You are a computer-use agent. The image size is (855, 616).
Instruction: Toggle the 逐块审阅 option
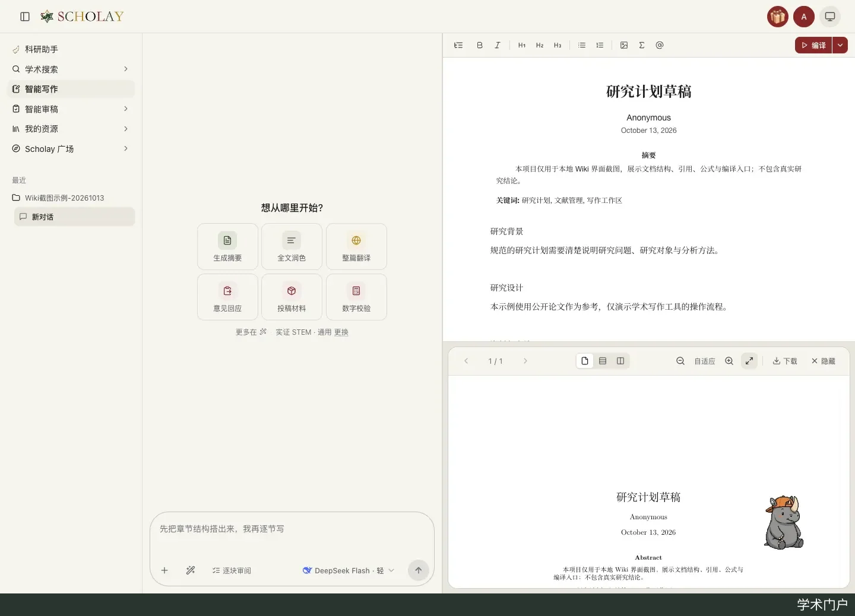(x=232, y=570)
